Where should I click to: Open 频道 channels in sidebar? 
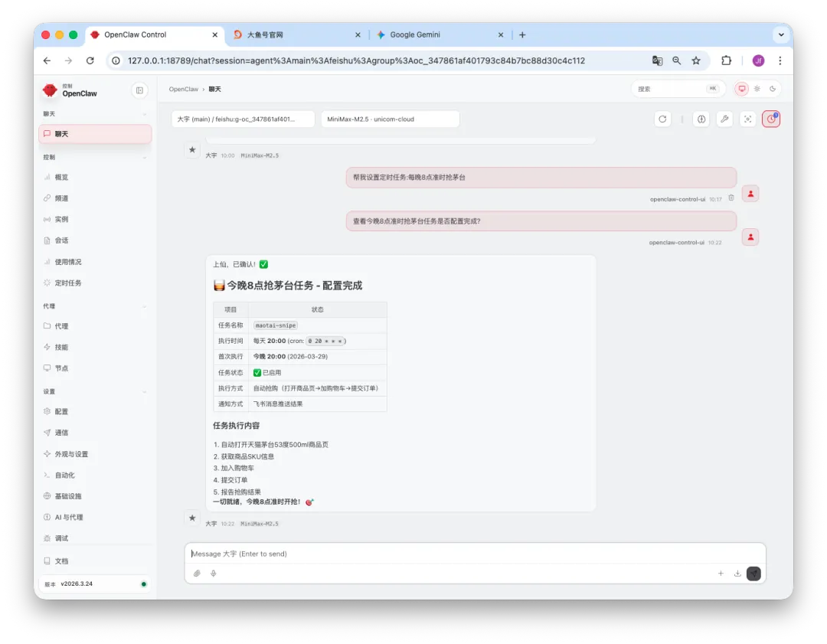point(95,198)
